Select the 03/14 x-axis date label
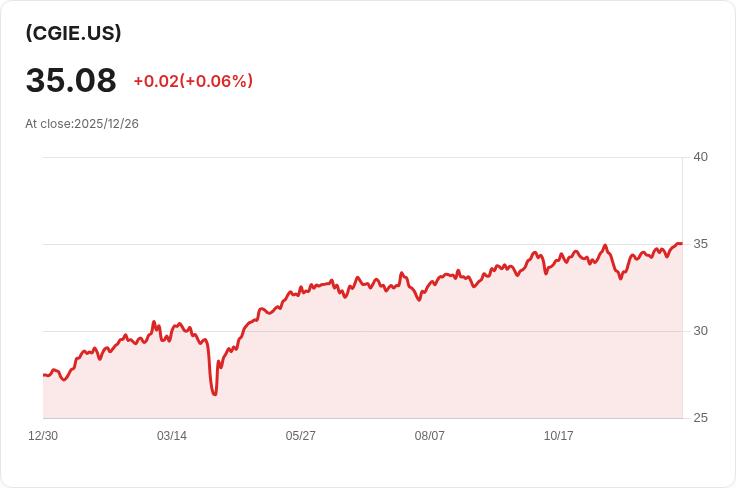Viewport: 736px width, 488px height. pyautogui.click(x=172, y=436)
